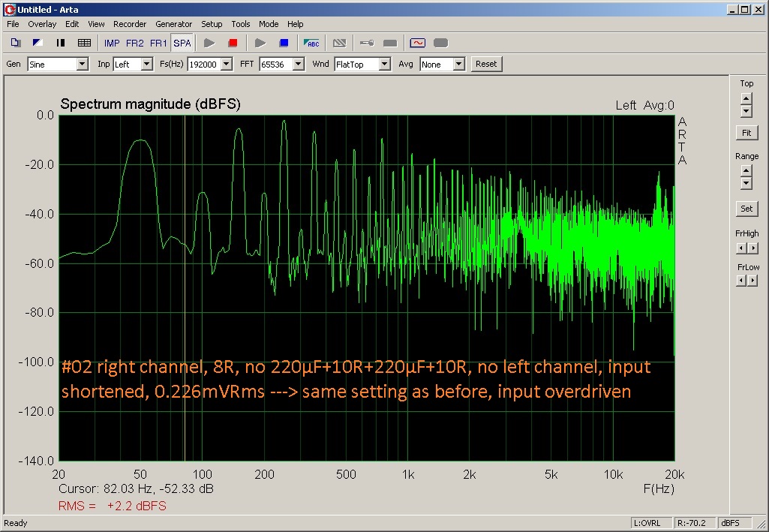Viewport: 769px width, 532px height.
Task: Click the -100.0 dB axis label
Action: [x=36, y=362]
